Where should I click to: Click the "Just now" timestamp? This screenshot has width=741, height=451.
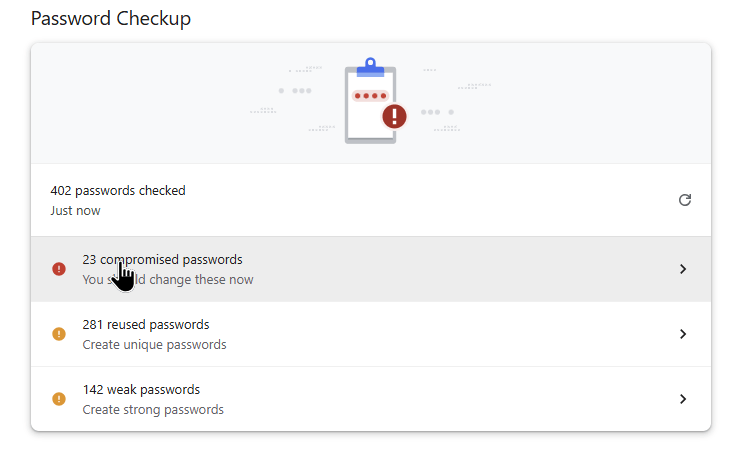(75, 211)
